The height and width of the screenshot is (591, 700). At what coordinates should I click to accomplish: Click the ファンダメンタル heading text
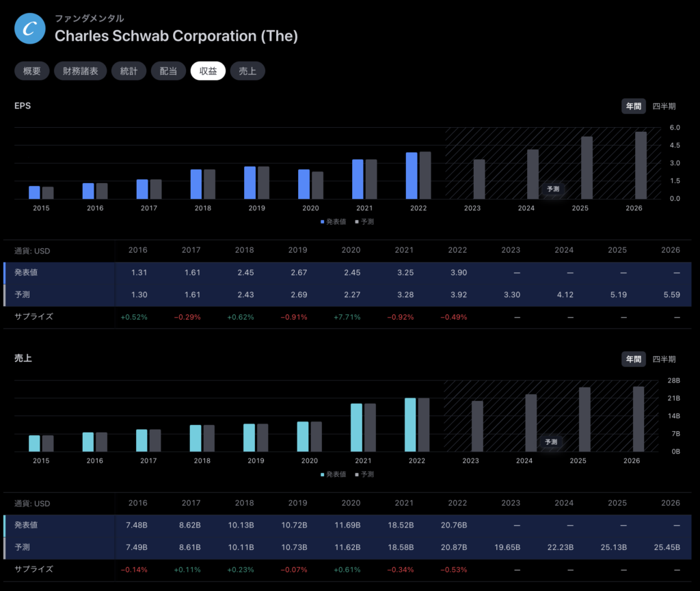[90, 18]
